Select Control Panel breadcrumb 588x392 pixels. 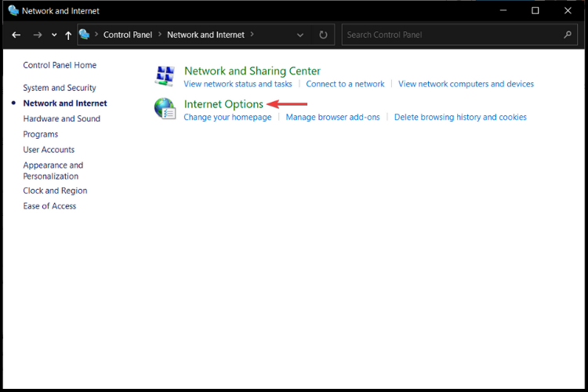coord(128,34)
